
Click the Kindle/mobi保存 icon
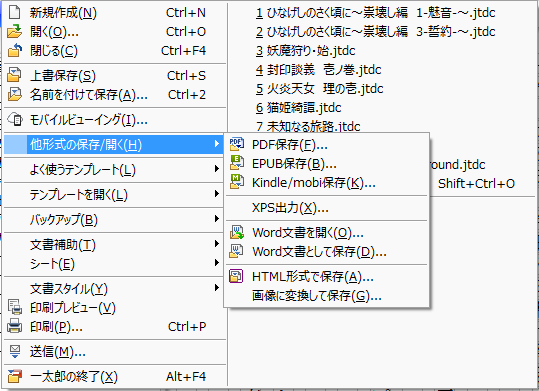tap(237, 182)
